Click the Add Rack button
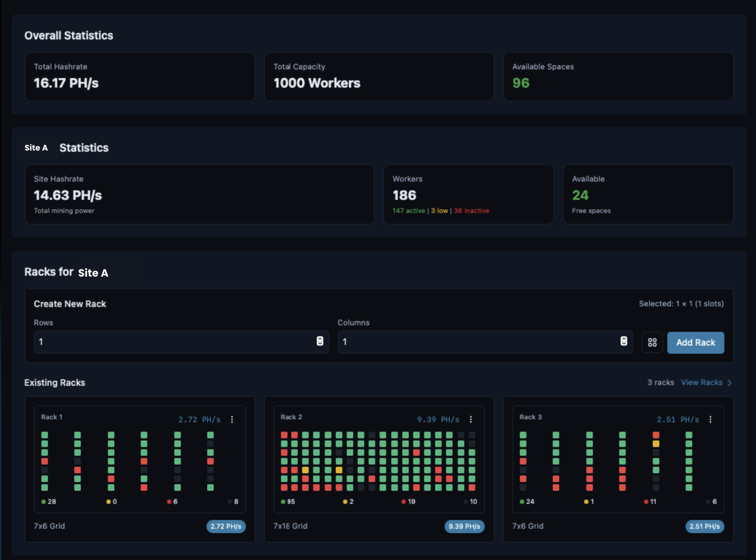This screenshot has height=560, width=756. click(696, 342)
